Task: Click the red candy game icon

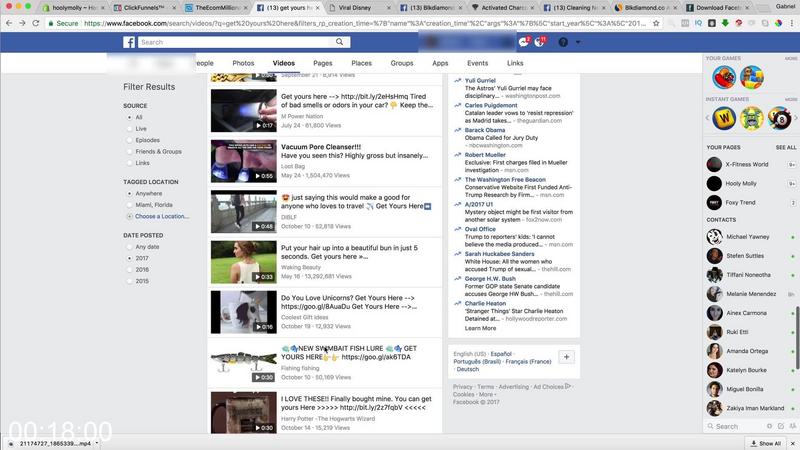Action: [x=724, y=78]
